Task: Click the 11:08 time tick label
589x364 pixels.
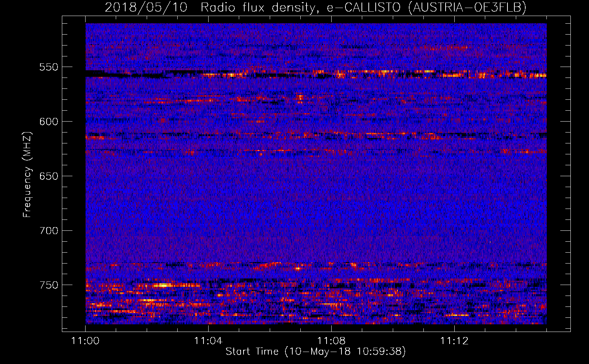Action: [x=331, y=341]
